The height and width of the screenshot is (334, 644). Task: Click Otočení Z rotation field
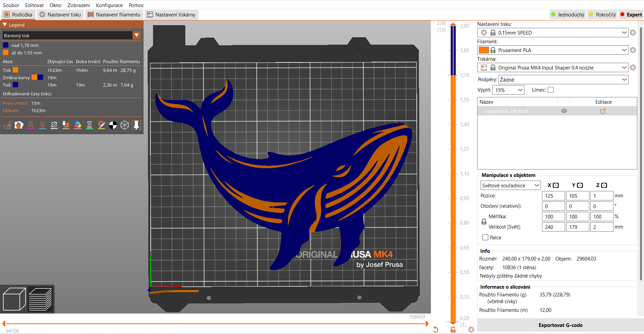(x=602, y=206)
